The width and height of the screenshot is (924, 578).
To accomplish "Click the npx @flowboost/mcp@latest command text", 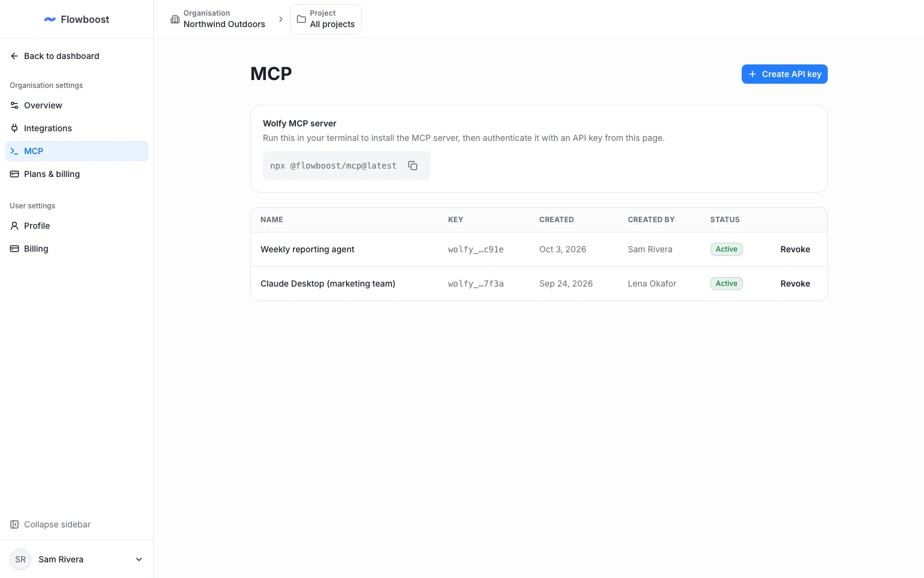I will point(333,166).
